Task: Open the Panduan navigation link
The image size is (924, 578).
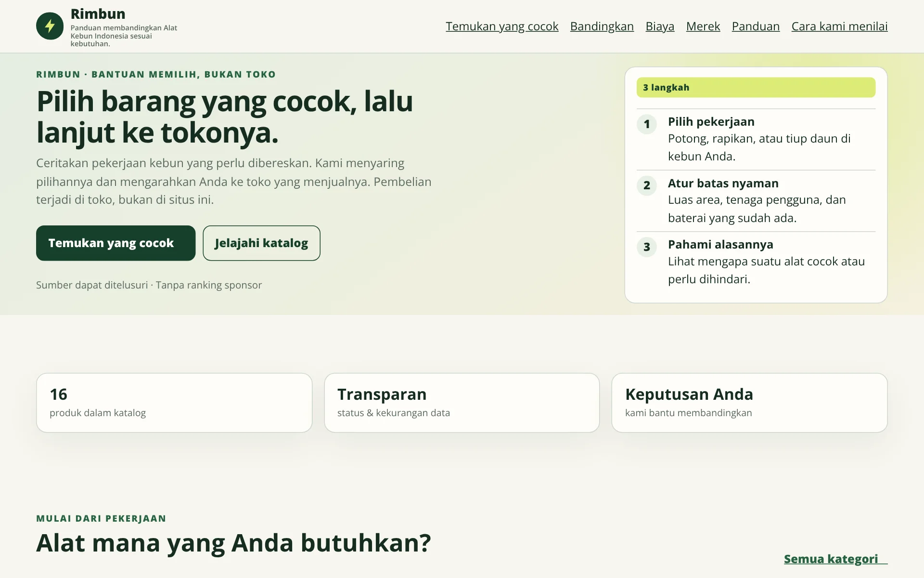Action: (756, 26)
